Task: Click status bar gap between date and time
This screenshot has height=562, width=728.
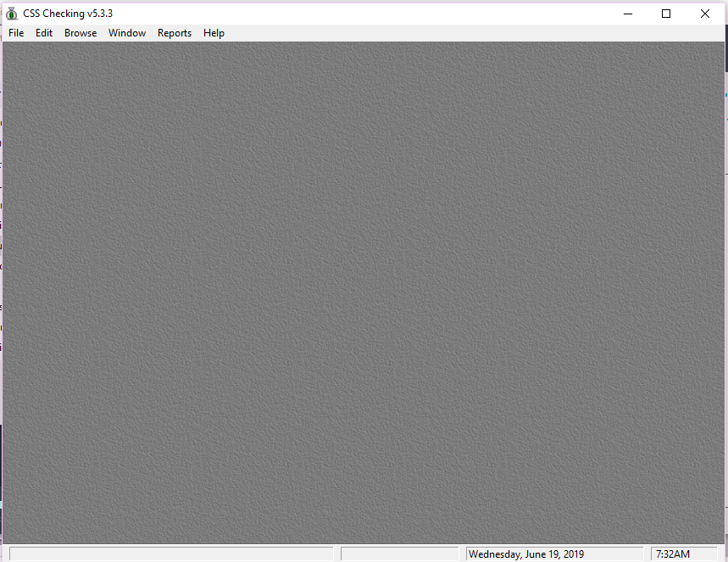Action: click(x=647, y=554)
